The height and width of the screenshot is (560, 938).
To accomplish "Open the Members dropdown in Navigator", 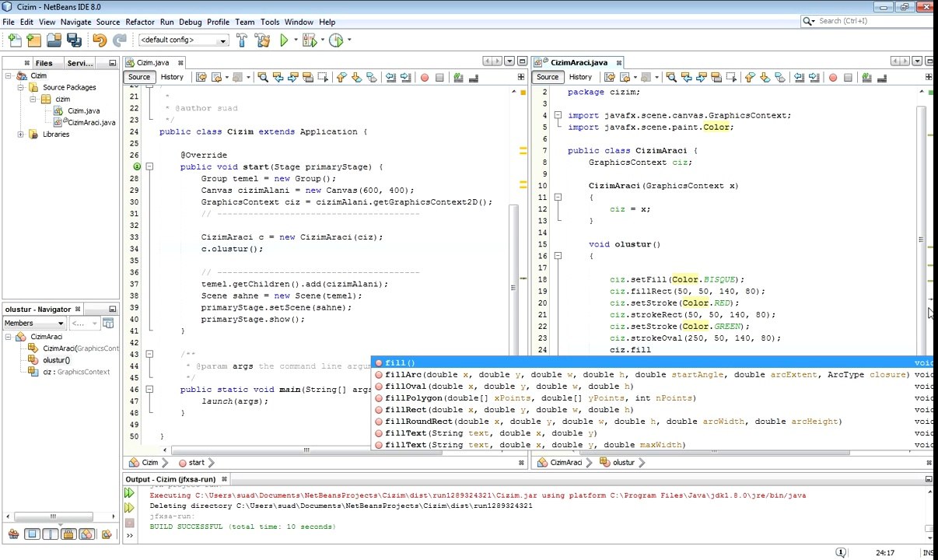I will point(34,323).
